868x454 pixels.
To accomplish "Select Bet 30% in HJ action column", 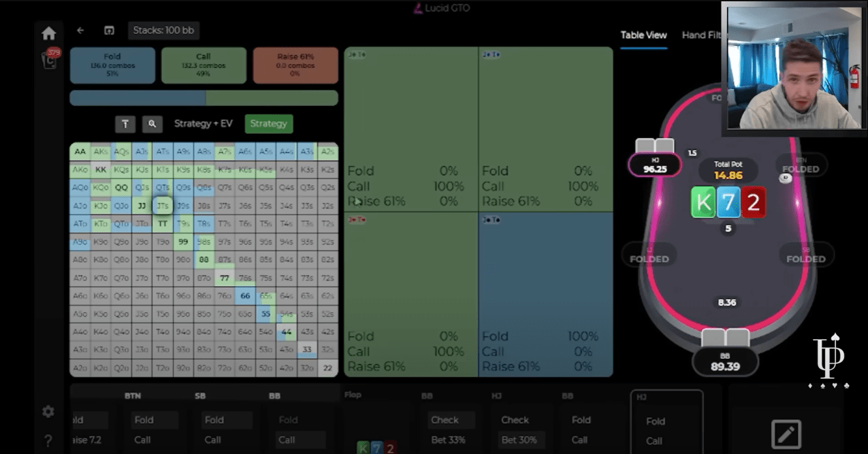I will 519,440.
